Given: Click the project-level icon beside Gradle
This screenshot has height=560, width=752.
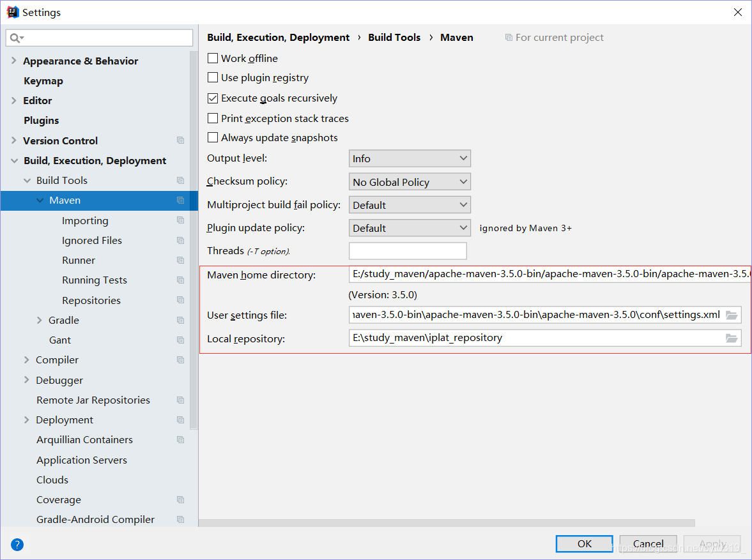Looking at the screenshot, I should pos(180,321).
